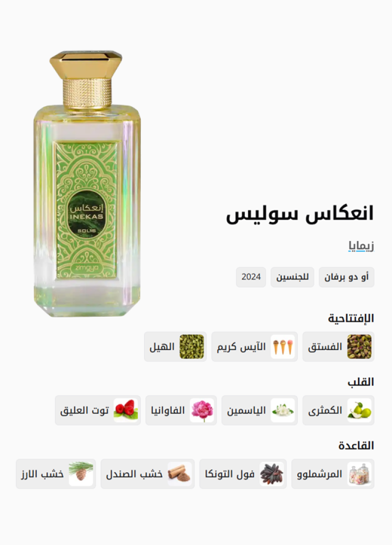Click the pear note icon
This screenshot has width=392, height=545.
[359, 410]
